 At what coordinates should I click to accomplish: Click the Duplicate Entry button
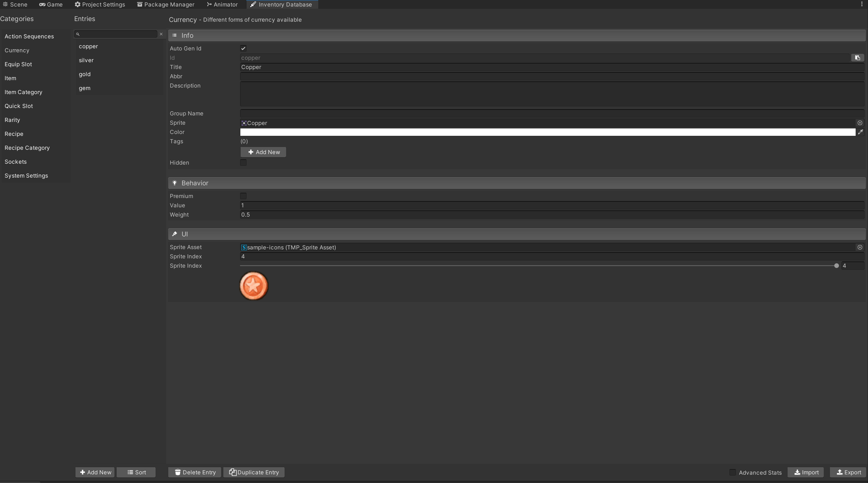tap(254, 472)
